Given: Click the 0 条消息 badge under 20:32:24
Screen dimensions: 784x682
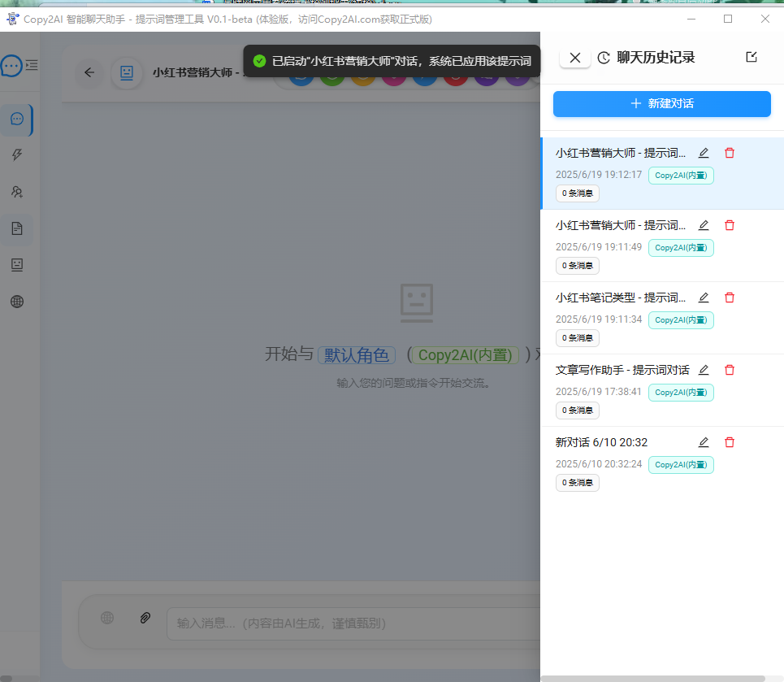Looking at the screenshot, I should tap(577, 483).
